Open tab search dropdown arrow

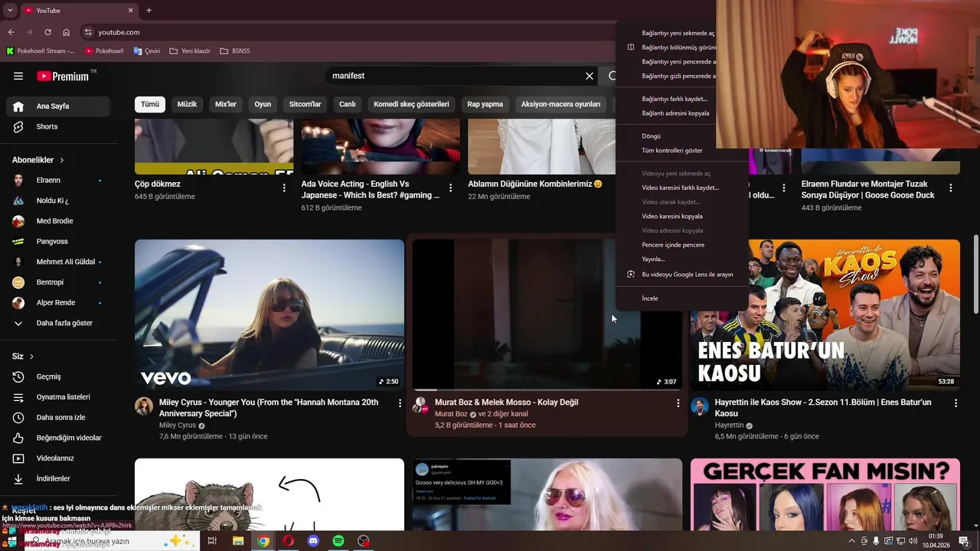pyautogui.click(x=10, y=11)
